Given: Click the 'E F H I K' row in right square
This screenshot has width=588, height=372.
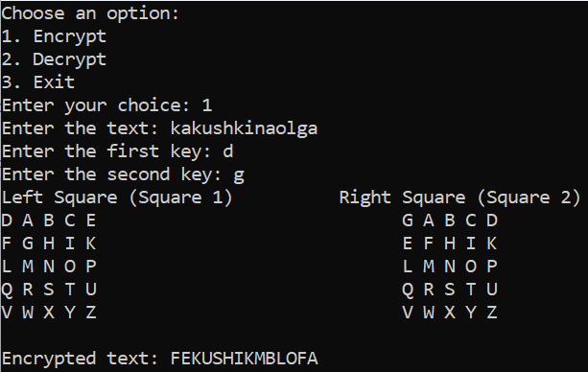Looking at the screenshot, I should point(450,244).
